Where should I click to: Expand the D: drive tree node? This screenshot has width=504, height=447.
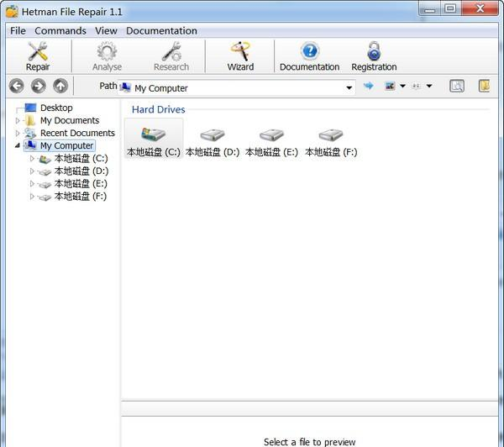pyautogui.click(x=32, y=171)
